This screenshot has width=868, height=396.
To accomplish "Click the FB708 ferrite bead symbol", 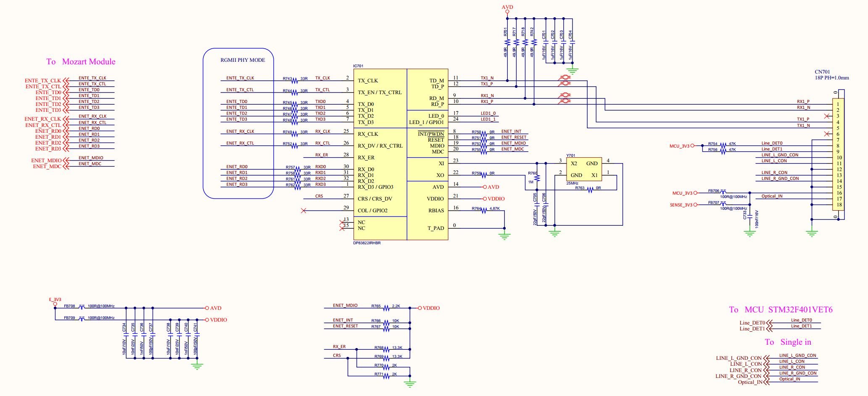I will (82, 308).
